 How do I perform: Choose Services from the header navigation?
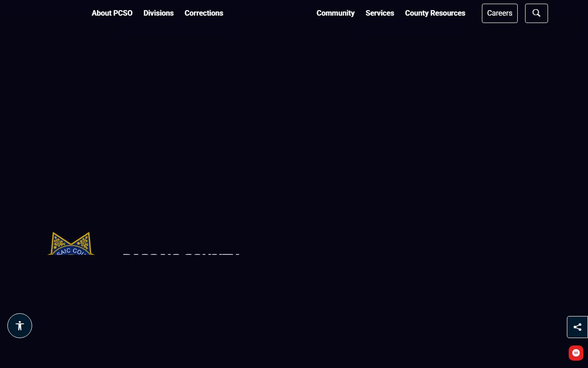click(379, 13)
